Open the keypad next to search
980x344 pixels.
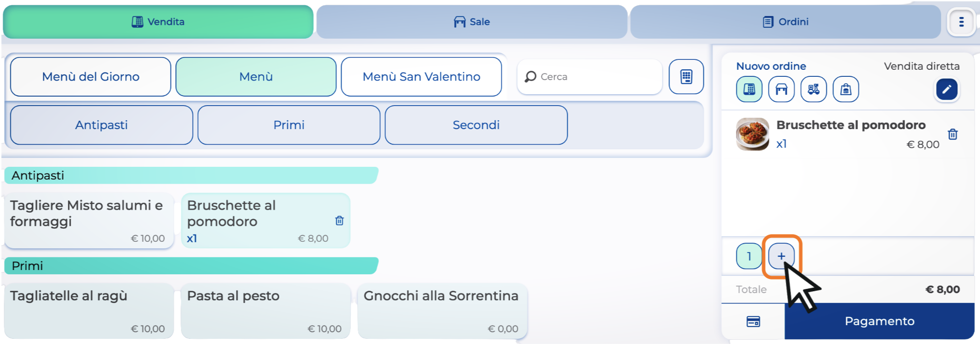(686, 77)
